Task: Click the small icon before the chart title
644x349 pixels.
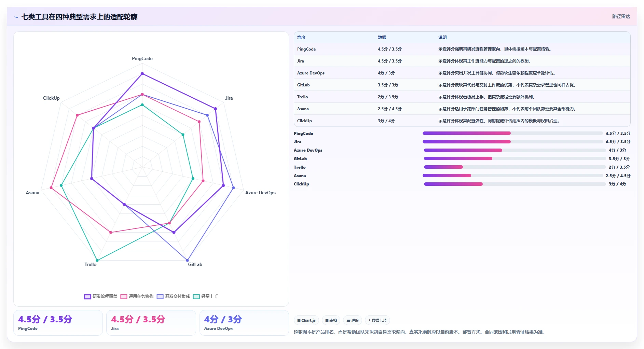Action: point(16,17)
